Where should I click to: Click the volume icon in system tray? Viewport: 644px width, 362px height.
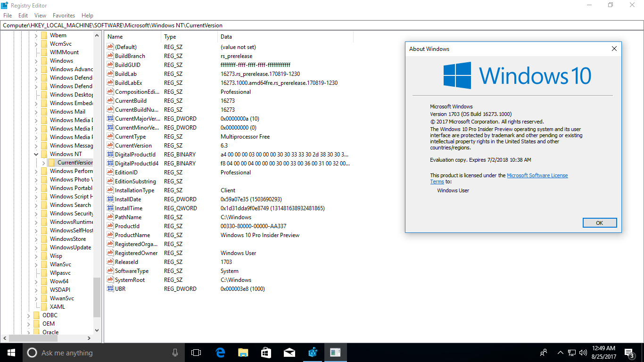[x=583, y=353]
